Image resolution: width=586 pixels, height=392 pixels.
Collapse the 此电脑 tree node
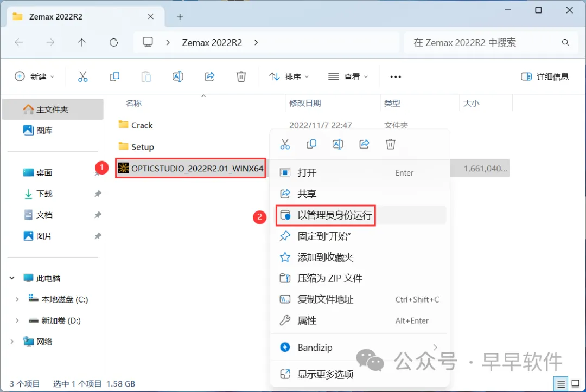point(12,278)
